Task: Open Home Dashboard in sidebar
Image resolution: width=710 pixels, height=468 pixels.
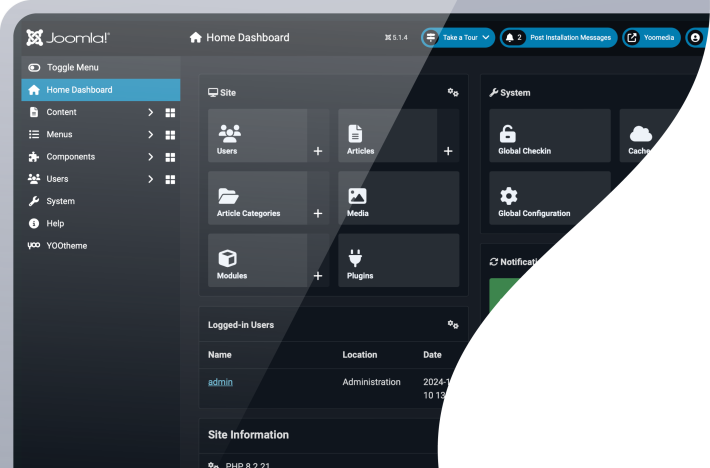Action: [x=101, y=90]
